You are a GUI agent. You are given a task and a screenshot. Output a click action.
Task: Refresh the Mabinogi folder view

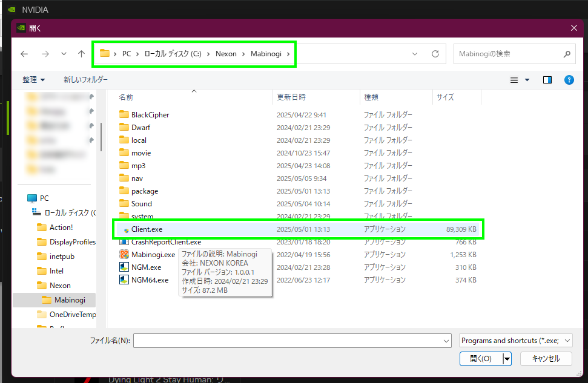coord(435,54)
